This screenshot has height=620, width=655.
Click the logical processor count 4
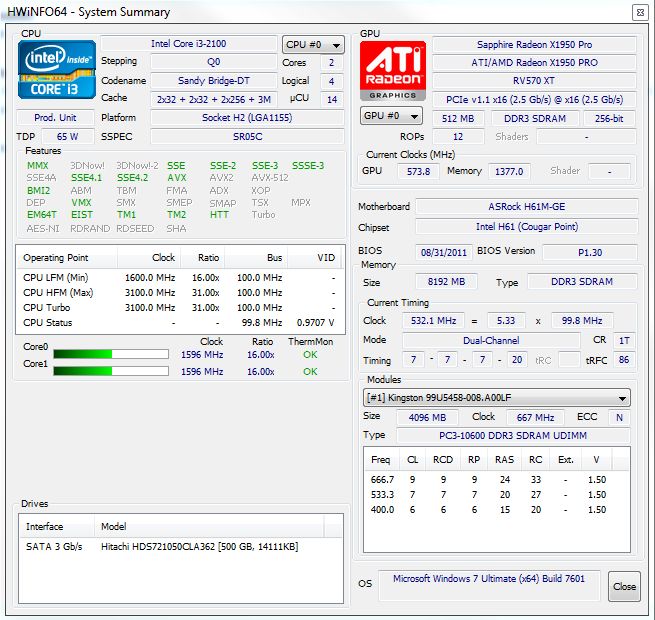(x=332, y=81)
